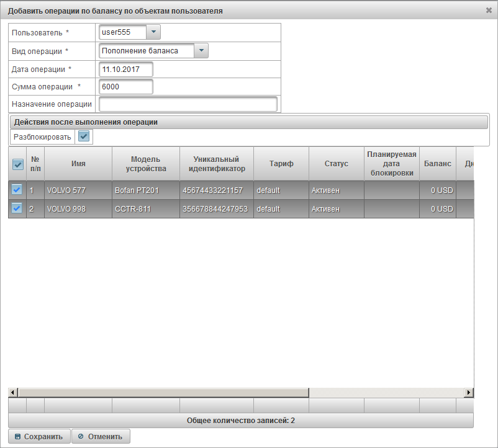The image size is (498, 448).
Task: Expand the operation type dropdown list
Action: coord(201,51)
